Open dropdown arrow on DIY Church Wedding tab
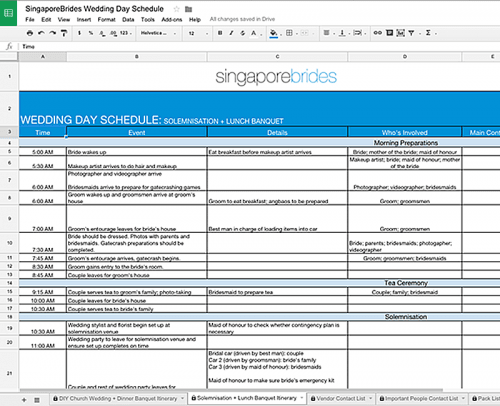This screenshot has width=500, height=406. (183, 399)
